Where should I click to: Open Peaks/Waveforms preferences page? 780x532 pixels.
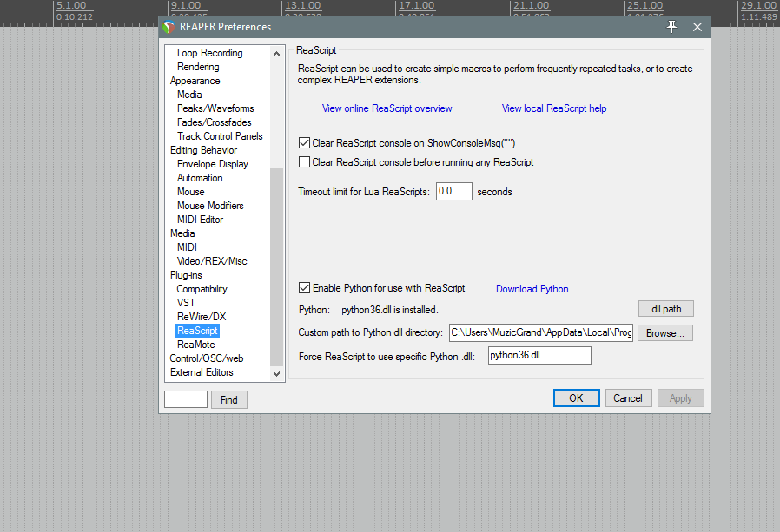[215, 108]
